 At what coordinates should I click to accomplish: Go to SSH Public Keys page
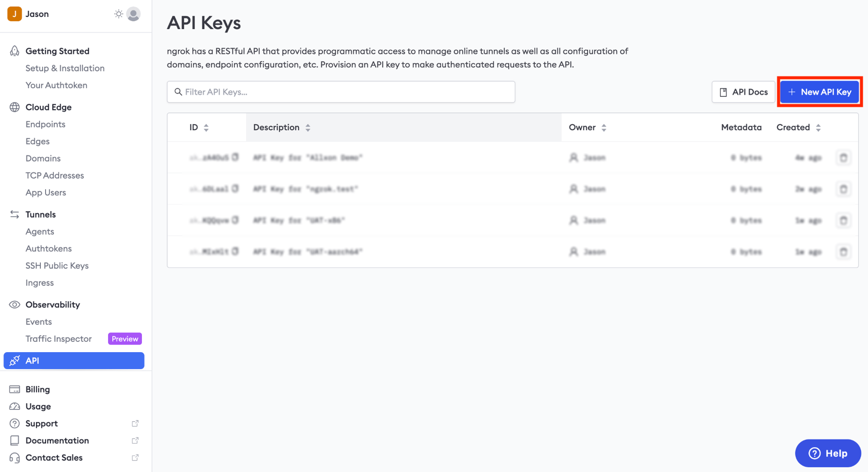click(x=57, y=266)
